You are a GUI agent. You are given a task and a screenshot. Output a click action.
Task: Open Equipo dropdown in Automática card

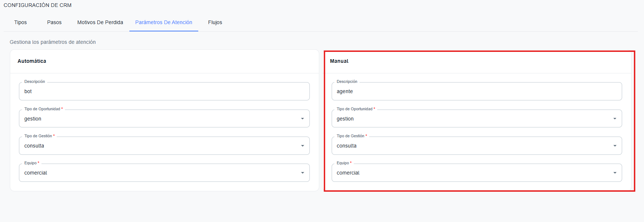164,173
